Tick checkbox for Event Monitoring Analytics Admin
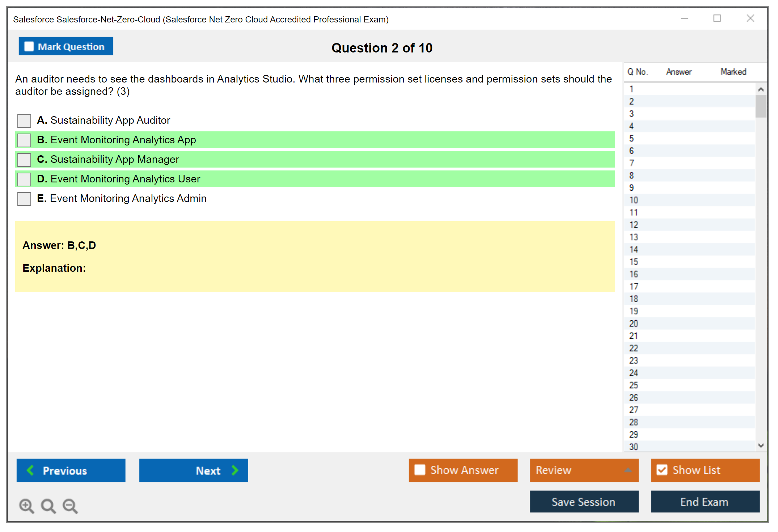The image size is (778, 532). pyautogui.click(x=24, y=199)
